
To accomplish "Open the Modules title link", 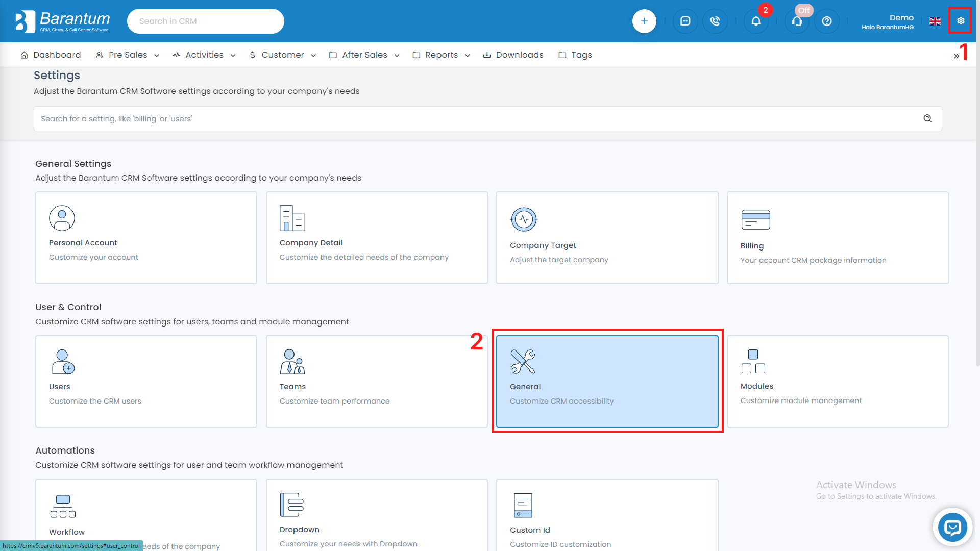I will coord(756,386).
